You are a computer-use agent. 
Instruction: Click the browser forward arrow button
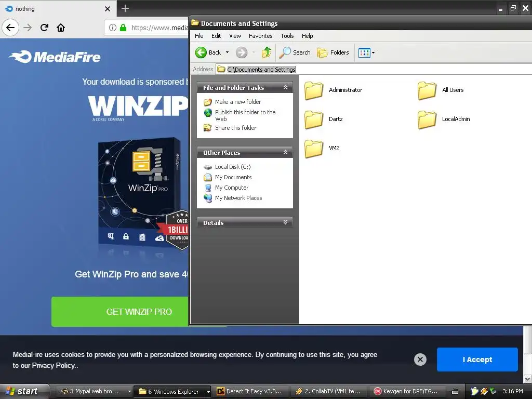tap(28, 28)
